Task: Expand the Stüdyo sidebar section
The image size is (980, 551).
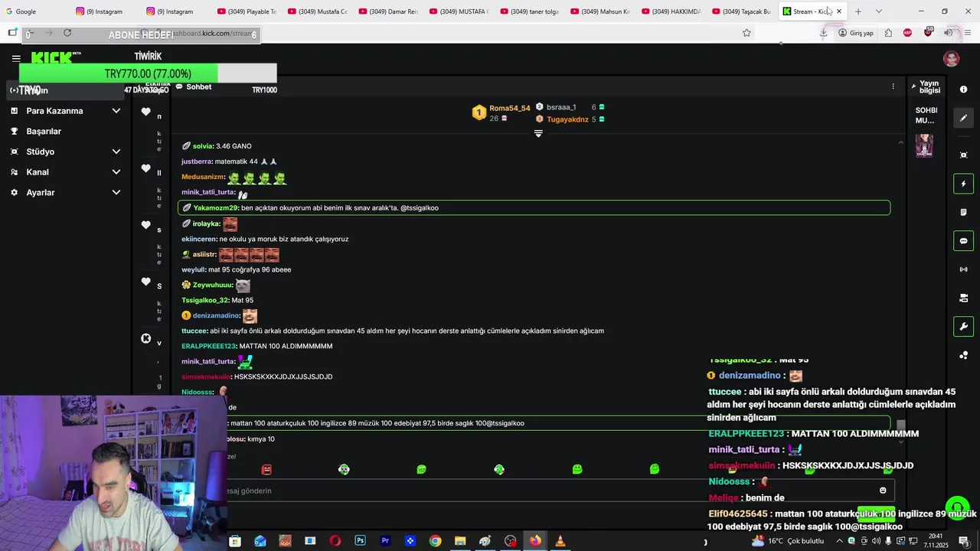Action: tap(65, 152)
